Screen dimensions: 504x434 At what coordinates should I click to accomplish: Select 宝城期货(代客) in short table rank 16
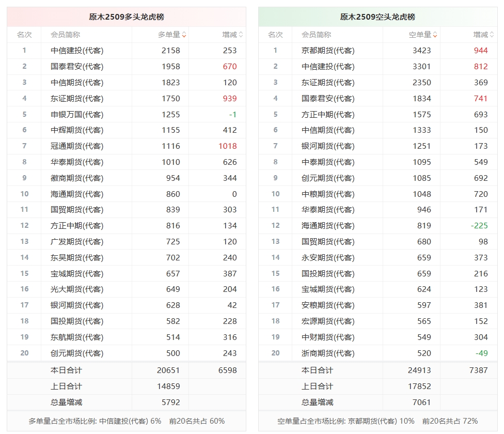tap(328, 289)
